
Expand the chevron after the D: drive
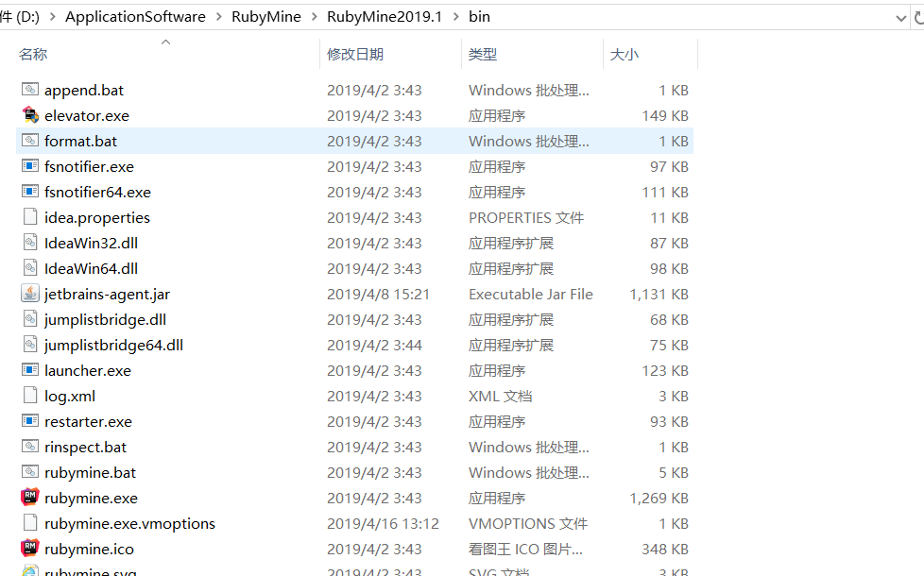[x=53, y=17]
